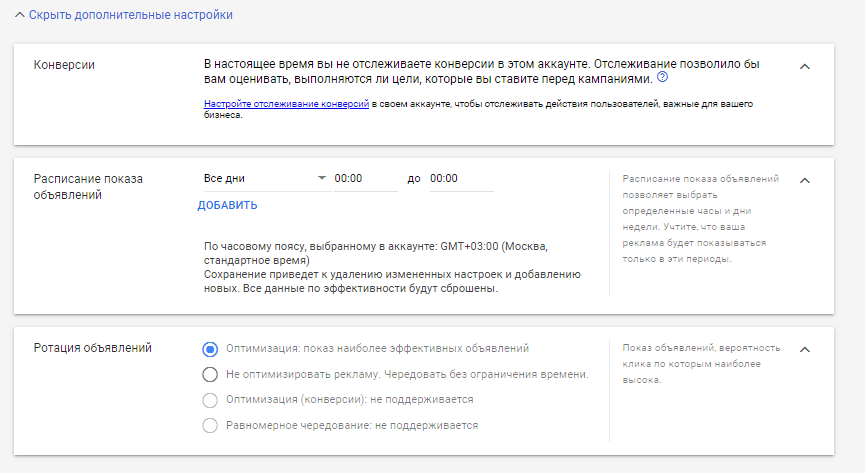The height and width of the screenshot is (473, 865).
Task: Click the hint text 'Расписание показа объявлений позволяет выбрать'
Action: point(701,219)
